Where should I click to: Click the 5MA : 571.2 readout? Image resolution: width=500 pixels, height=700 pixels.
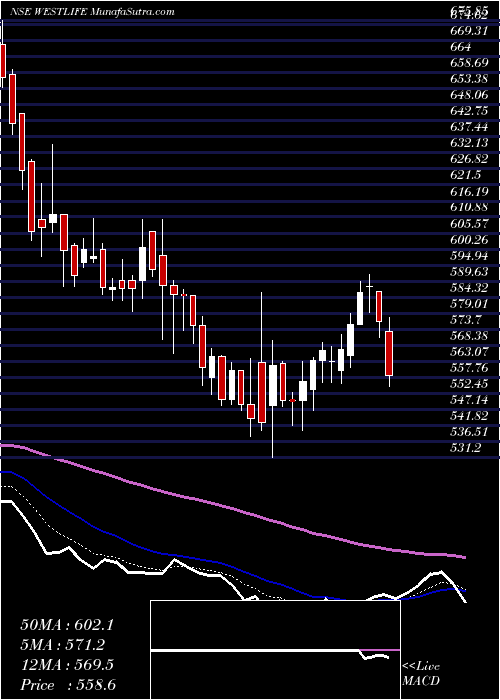click(x=63, y=645)
